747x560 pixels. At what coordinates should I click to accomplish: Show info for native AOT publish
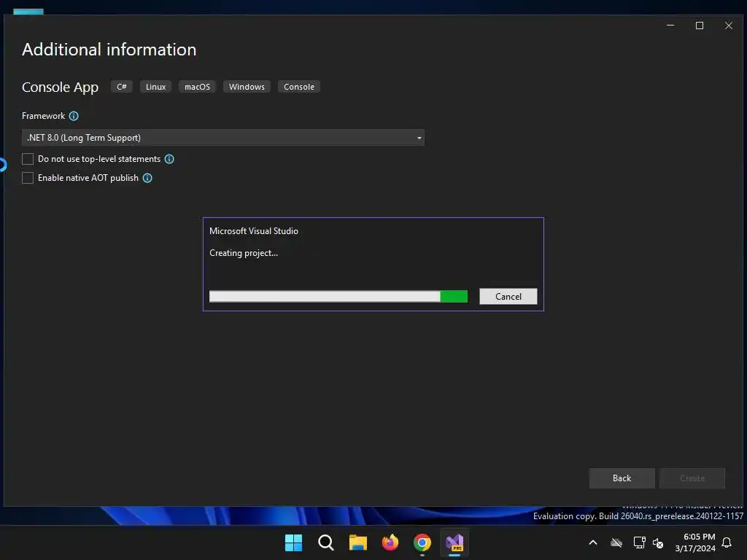pos(147,178)
